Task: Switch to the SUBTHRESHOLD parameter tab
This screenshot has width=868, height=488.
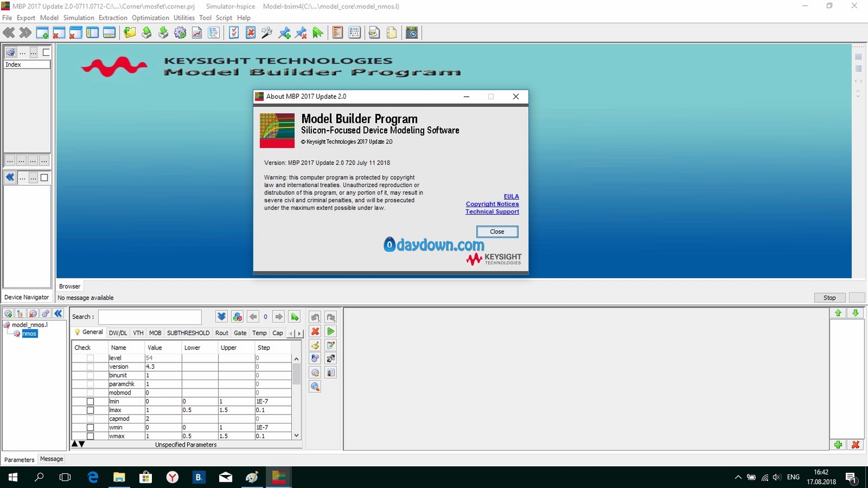Action: [x=188, y=333]
